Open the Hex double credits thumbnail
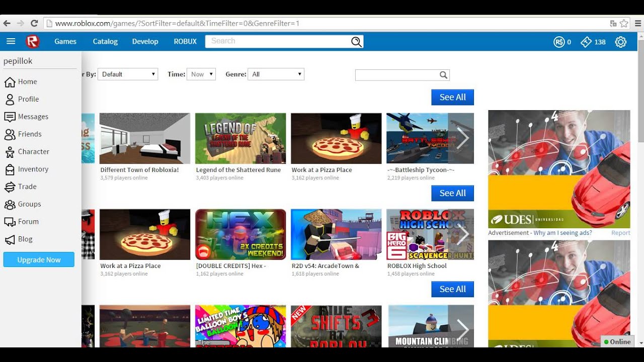Image resolution: width=644 pixels, height=362 pixels. (240, 234)
